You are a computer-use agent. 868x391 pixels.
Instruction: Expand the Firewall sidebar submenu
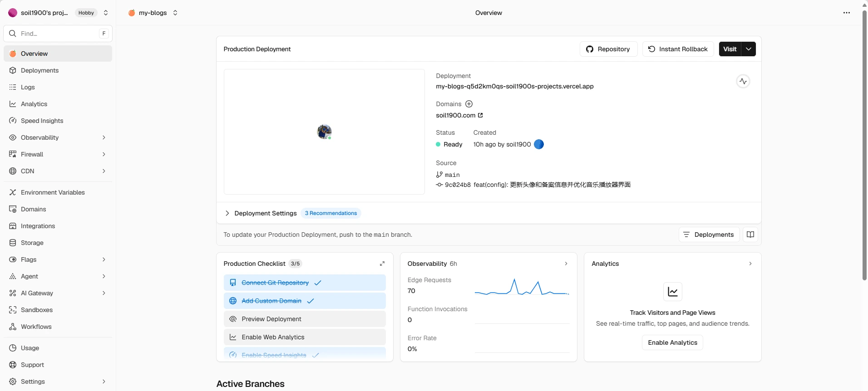[x=104, y=154]
